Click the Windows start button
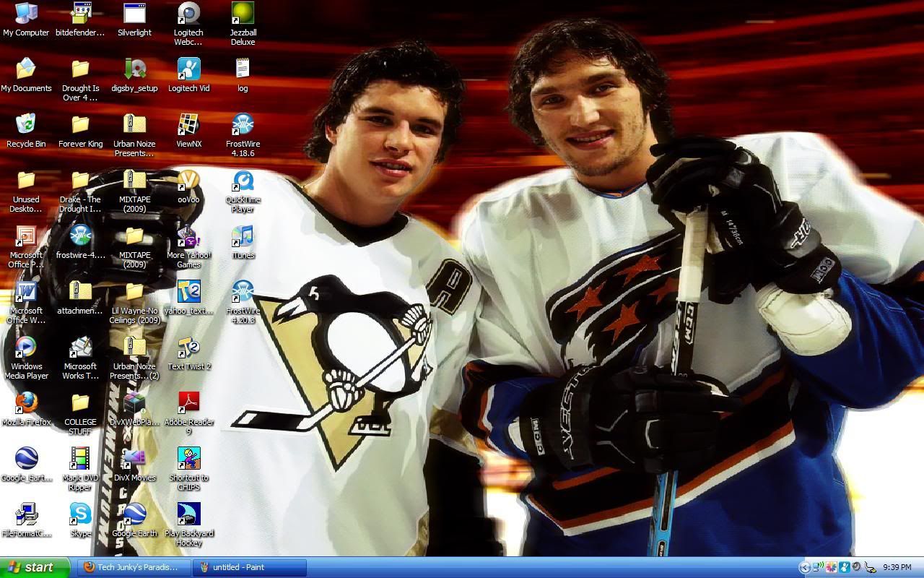Viewport: 924px width, 578px height. [x=35, y=567]
